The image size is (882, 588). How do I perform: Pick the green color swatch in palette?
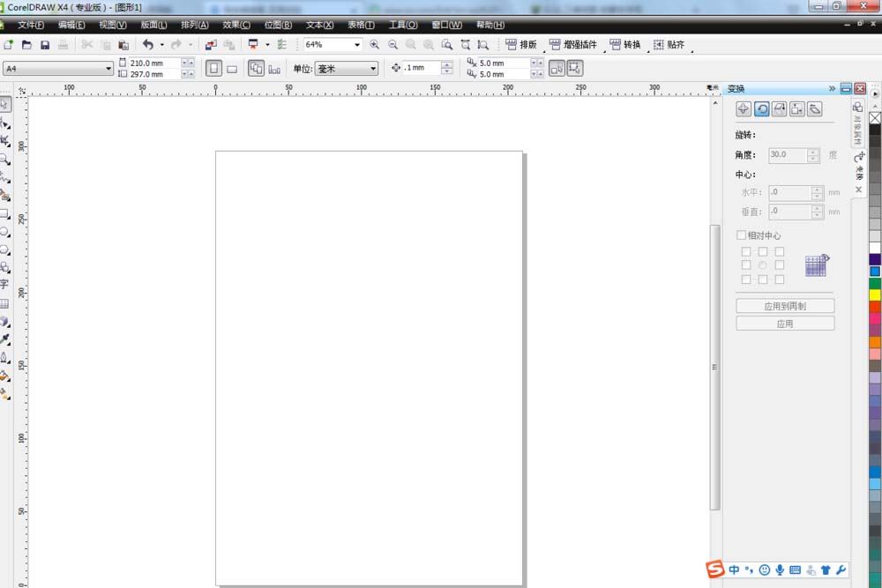pos(875,283)
